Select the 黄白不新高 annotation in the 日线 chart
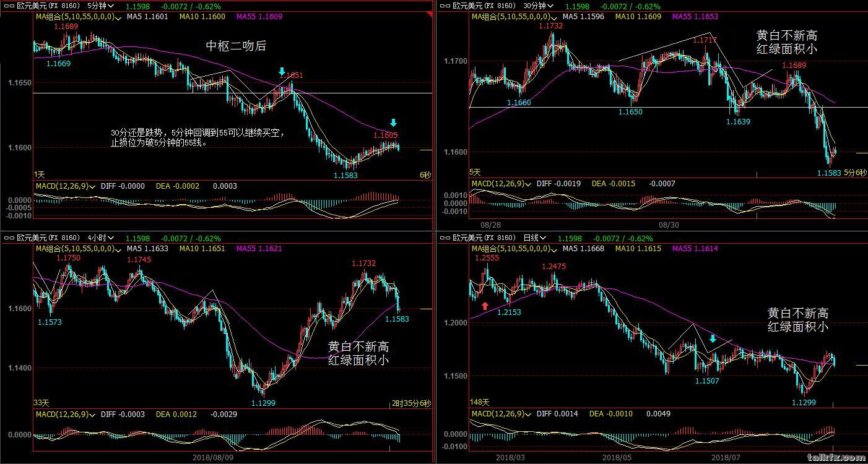Screen dimensions: 868x464 coord(798,314)
